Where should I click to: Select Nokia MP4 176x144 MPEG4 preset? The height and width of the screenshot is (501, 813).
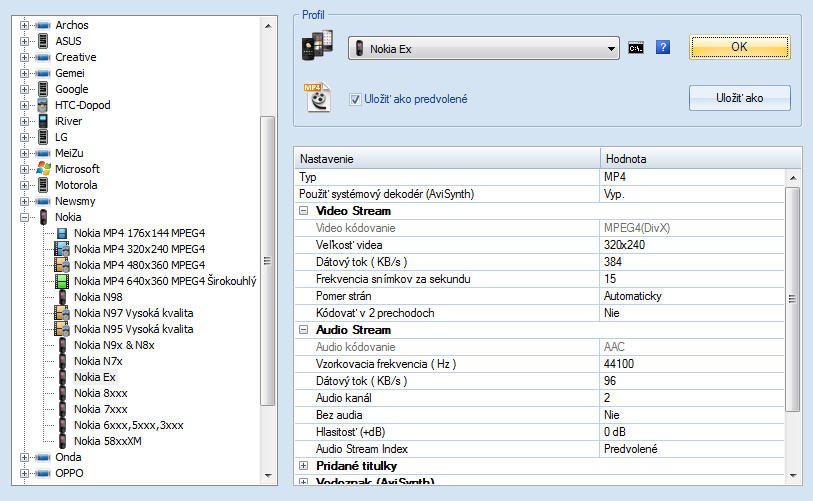click(x=139, y=233)
